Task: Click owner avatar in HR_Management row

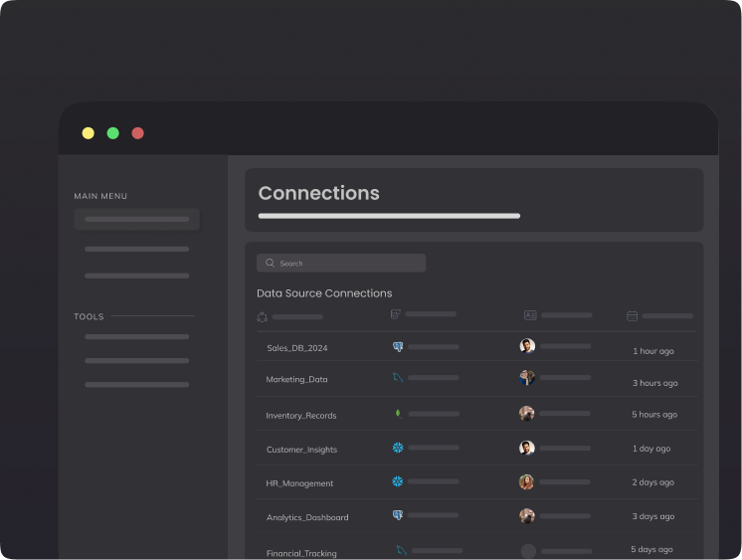Action: (x=527, y=481)
